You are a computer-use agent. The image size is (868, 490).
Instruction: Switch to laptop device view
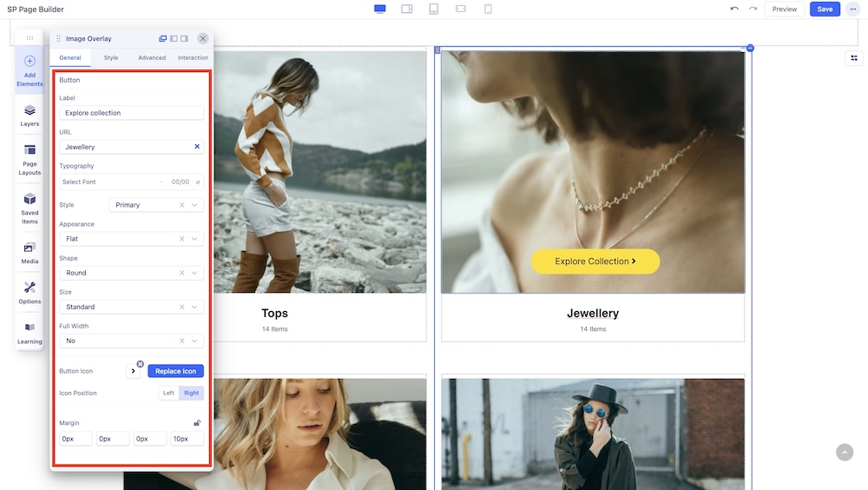coord(407,9)
